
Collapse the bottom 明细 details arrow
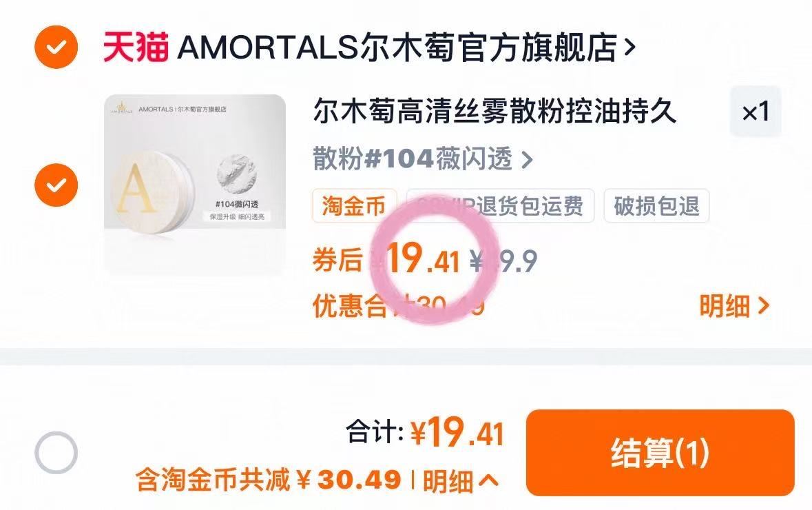click(461, 480)
